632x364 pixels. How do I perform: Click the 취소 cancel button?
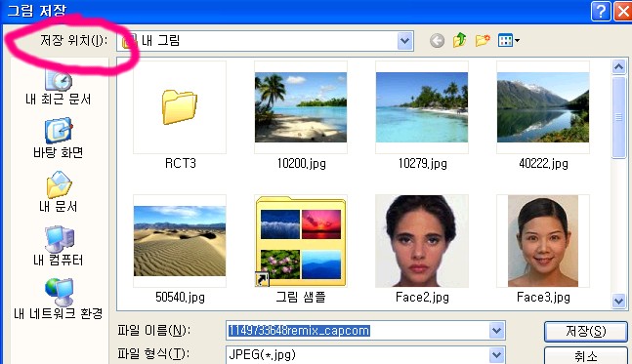(586, 355)
